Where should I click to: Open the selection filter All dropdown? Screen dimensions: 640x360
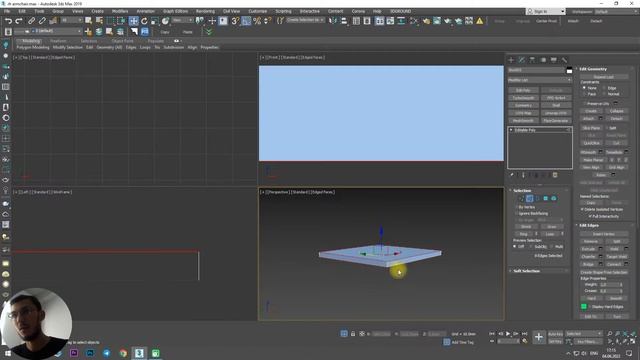(72, 20)
